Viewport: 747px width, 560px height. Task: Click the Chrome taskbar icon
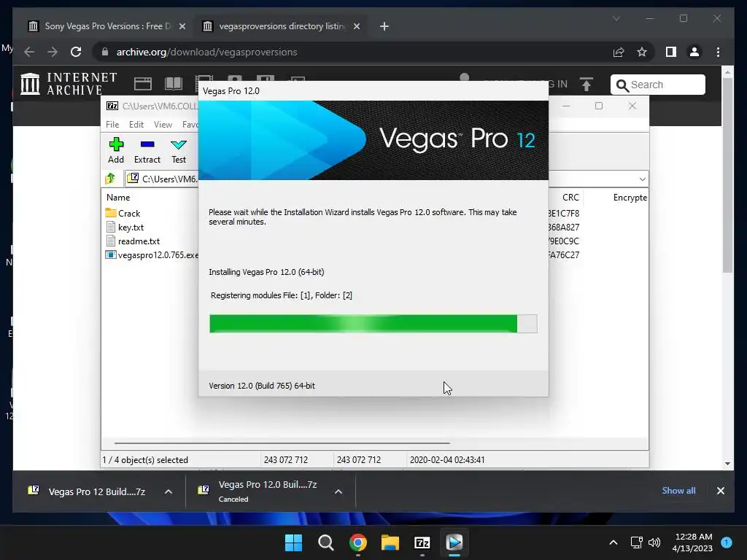click(357, 542)
